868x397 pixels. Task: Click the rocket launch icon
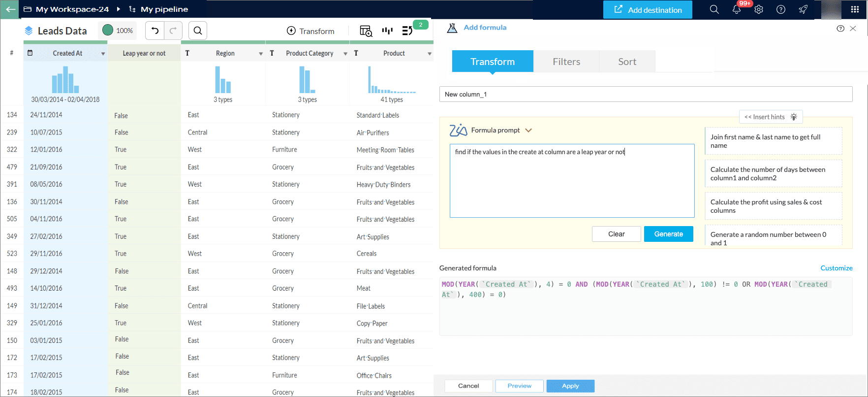pos(803,9)
